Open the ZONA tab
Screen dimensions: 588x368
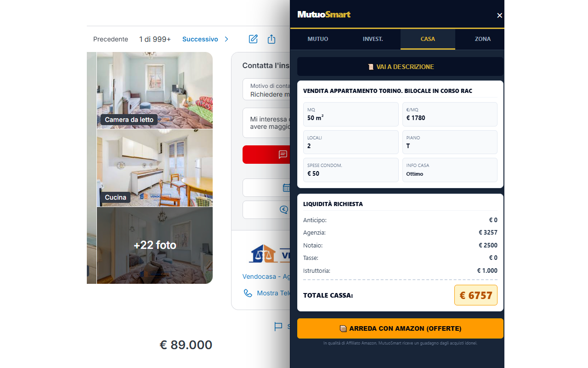click(483, 39)
